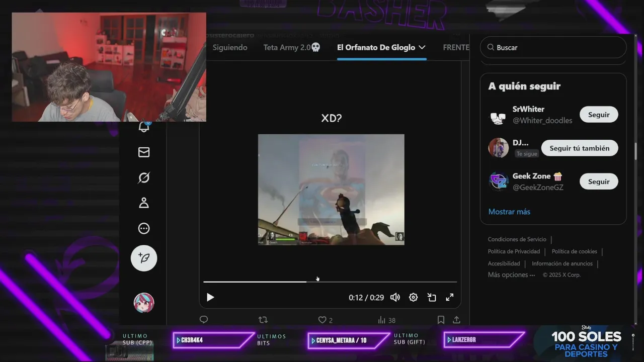
Task: Bookmark the post
Action: click(x=441, y=320)
